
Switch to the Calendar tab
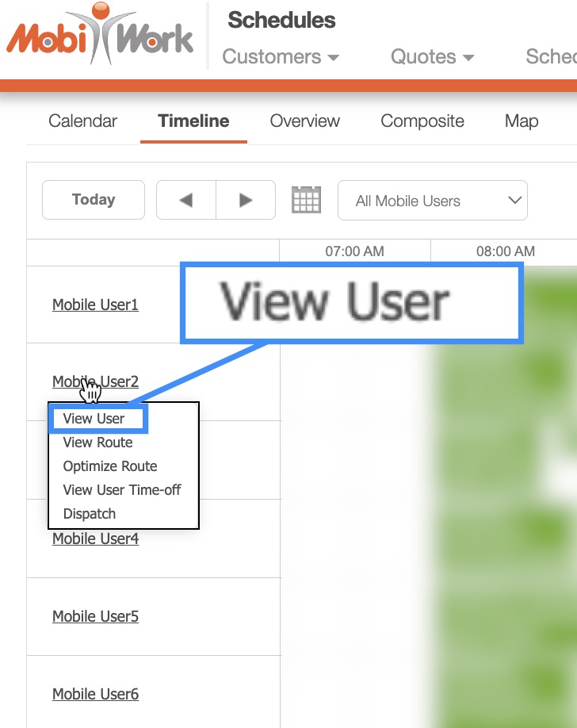tap(82, 121)
